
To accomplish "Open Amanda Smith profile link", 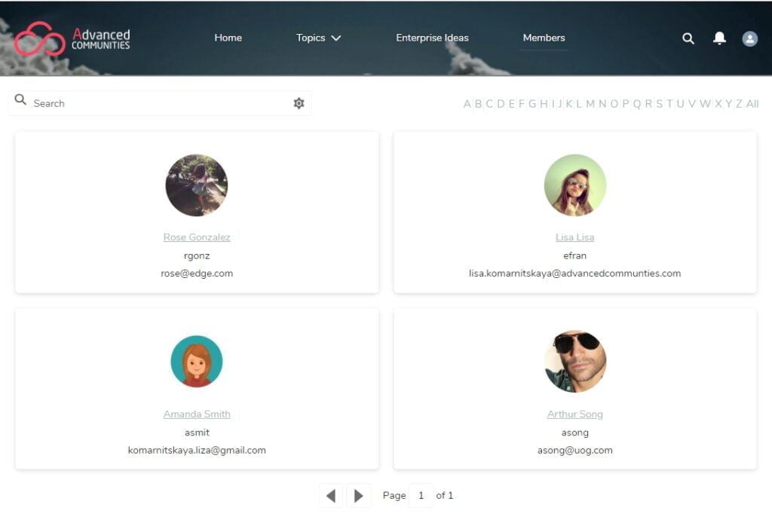I will pos(197,414).
